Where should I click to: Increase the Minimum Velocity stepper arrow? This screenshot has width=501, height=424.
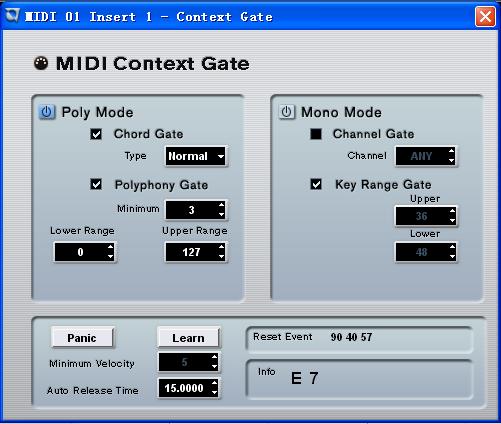(x=214, y=357)
